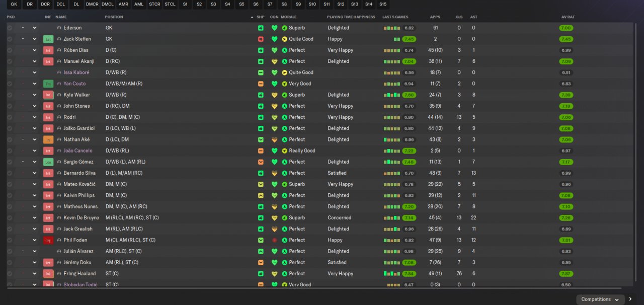The image size is (644, 305).
Task: Click Zack Steffen's 7.45 last-games rating pill
Action: point(409,39)
